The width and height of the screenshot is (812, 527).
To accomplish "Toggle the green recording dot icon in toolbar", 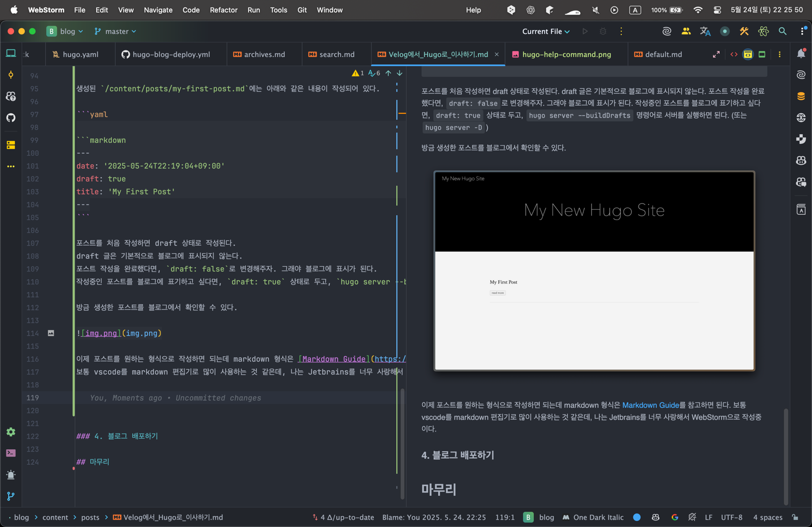I will click(x=724, y=32).
